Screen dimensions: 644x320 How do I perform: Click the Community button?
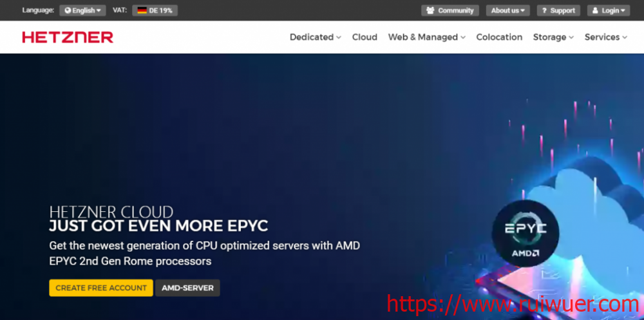point(450,11)
